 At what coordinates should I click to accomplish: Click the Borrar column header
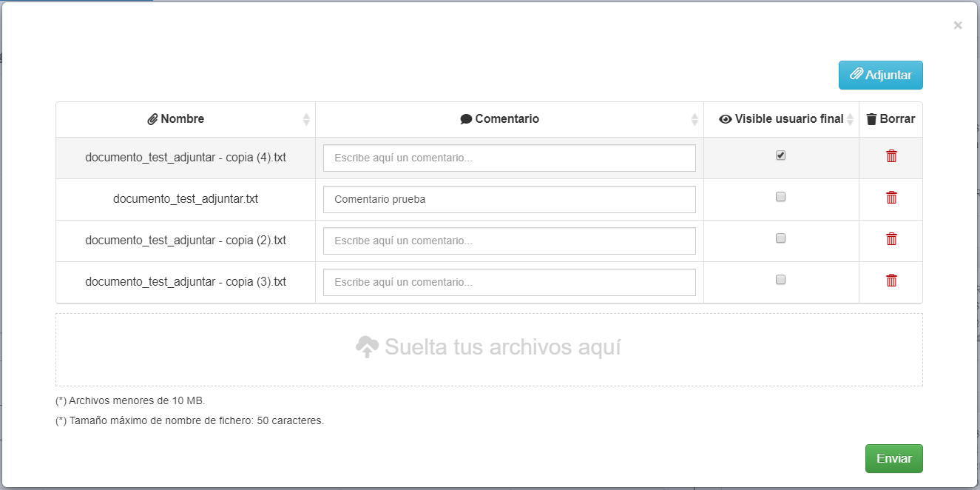891,119
